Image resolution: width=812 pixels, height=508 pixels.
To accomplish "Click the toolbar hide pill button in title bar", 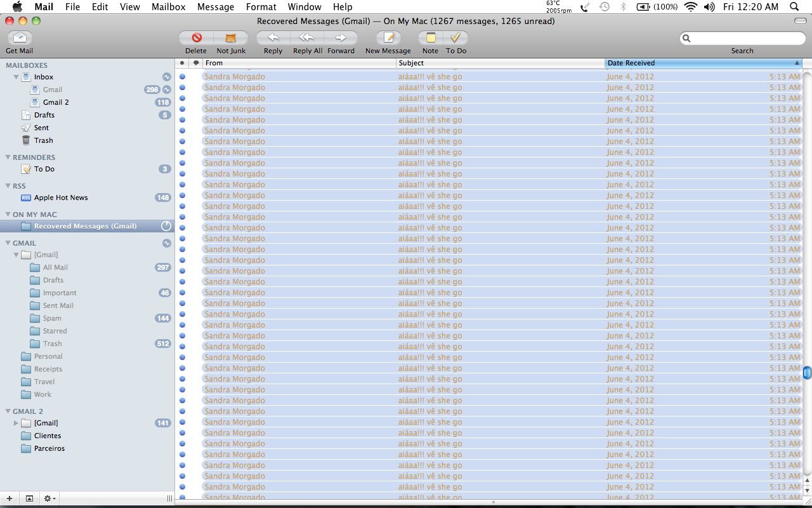I will [800, 21].
